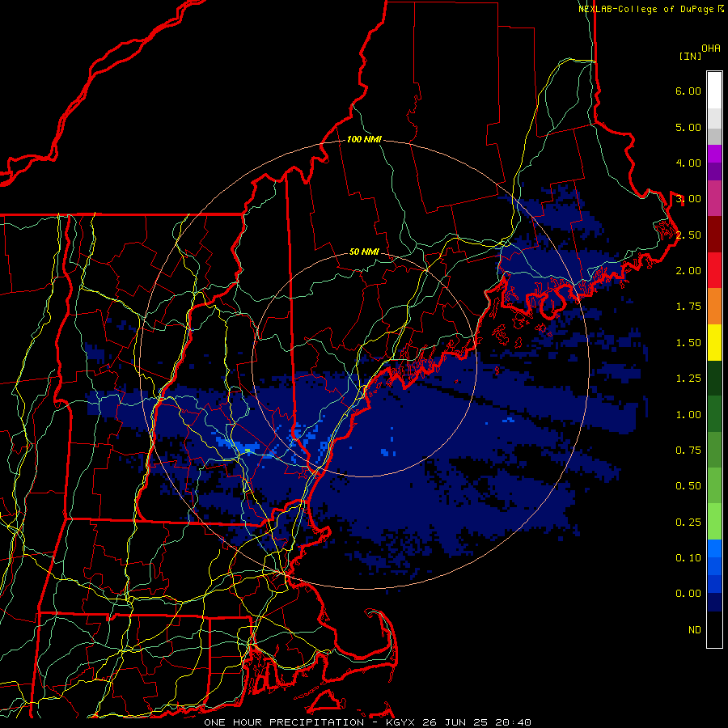Click the 4.00 legend value

tap(688, 163)
